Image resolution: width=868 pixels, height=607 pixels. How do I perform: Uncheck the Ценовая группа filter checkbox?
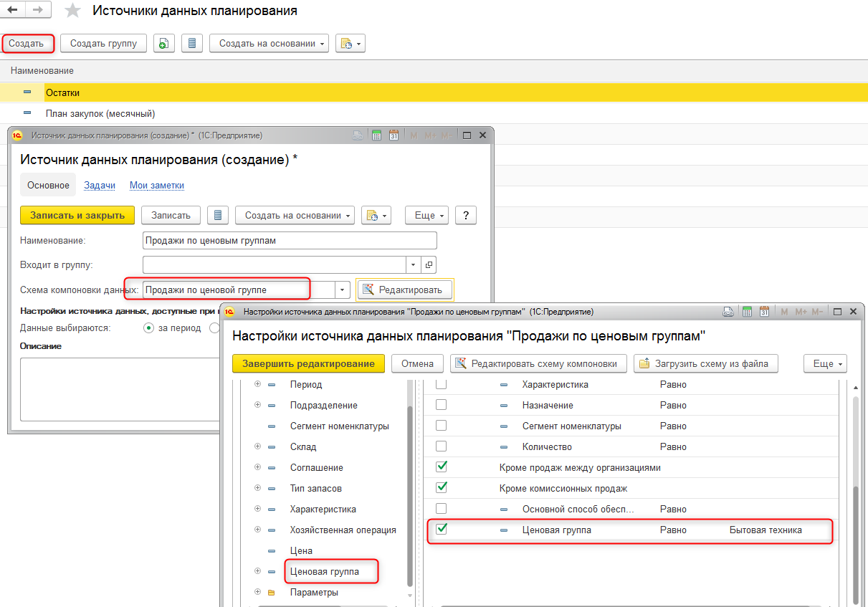(442, 530)
